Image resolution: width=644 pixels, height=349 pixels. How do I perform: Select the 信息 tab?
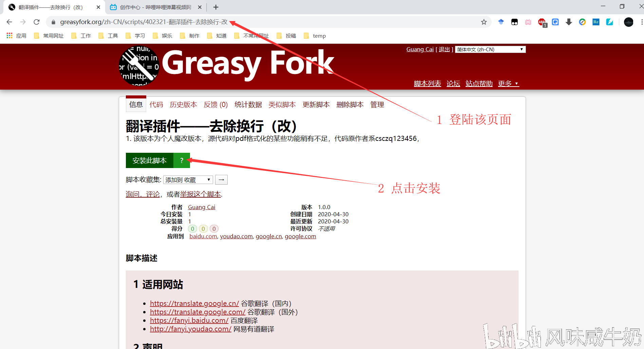[x=136, y=105]
